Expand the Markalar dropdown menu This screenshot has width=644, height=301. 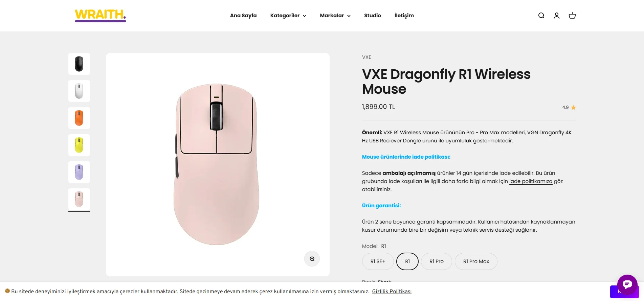point(335,16)
